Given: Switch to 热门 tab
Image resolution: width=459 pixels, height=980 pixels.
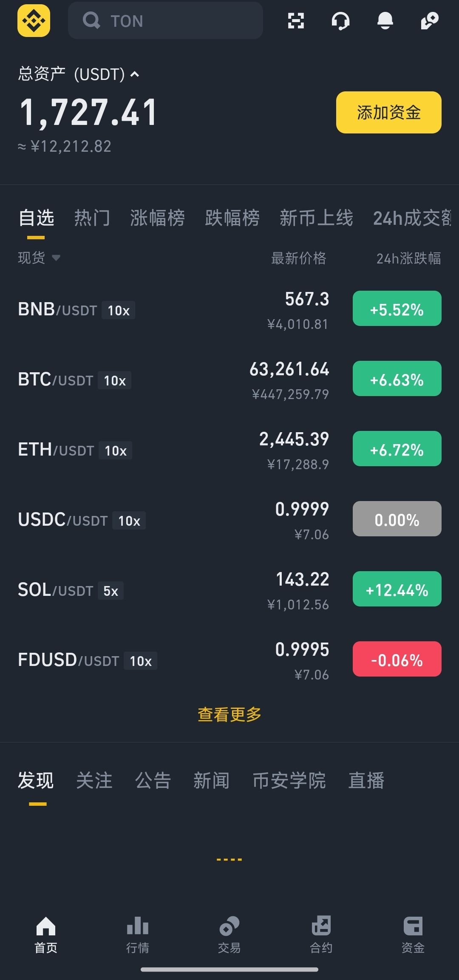Looking at the screenshot, I should click(x=92, y=218).
